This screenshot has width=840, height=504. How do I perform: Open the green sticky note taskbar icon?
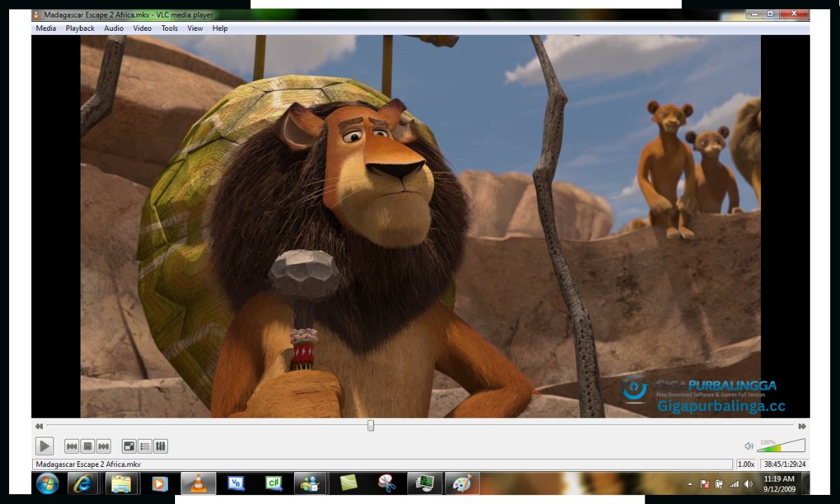pyautogui.click(x=349, y=483)
